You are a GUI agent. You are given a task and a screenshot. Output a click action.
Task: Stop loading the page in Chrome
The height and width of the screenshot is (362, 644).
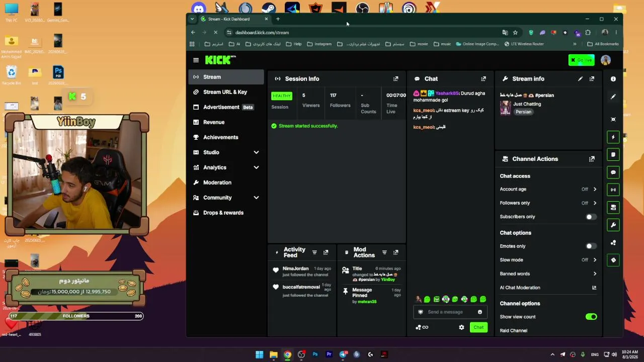(x=215, y=33)
